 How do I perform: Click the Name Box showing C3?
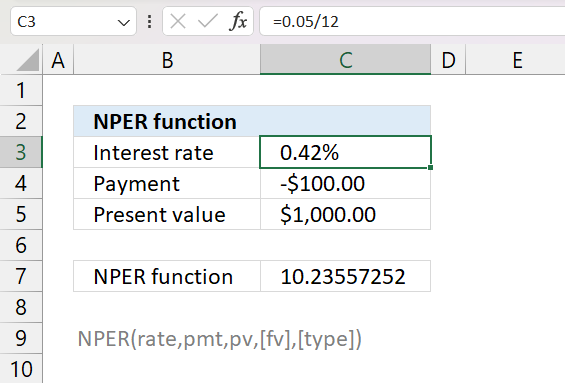(74, 21)
